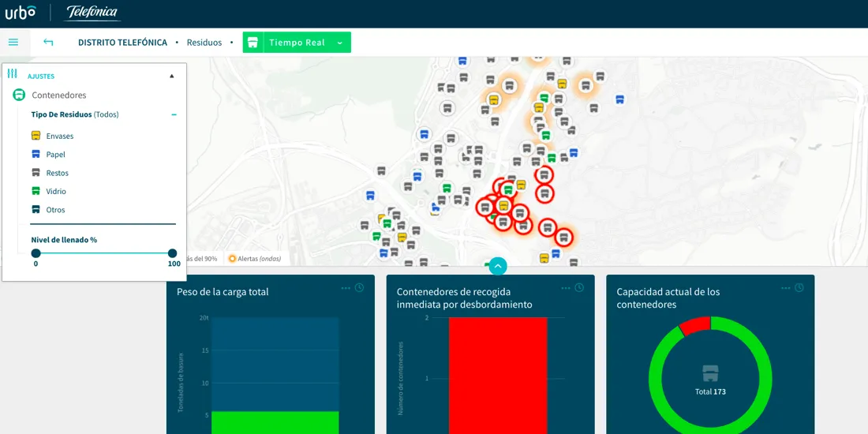This screenshot has height=434, width=868.
Task: Click the Urbo logo
Action: pos(21,13)
